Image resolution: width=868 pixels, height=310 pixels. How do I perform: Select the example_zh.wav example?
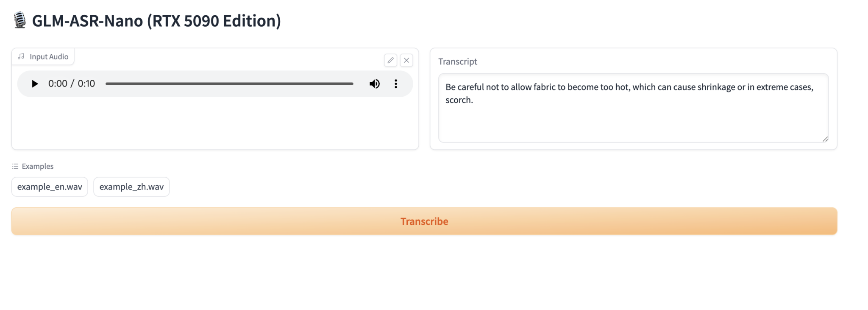tap(131, 187)
